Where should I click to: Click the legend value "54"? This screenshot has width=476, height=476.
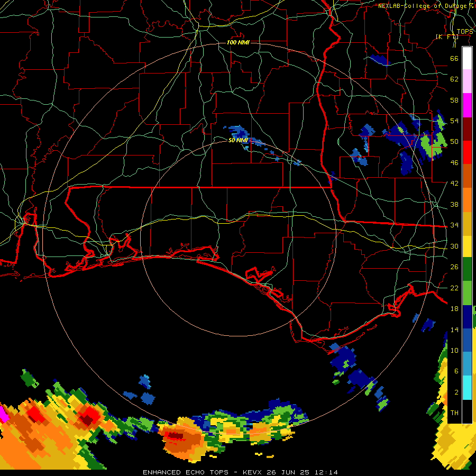[x=454, y=121]
